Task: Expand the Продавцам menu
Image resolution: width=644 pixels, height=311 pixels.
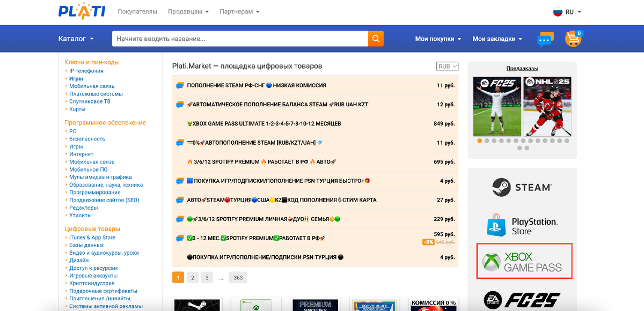Action: coord(188,12)
